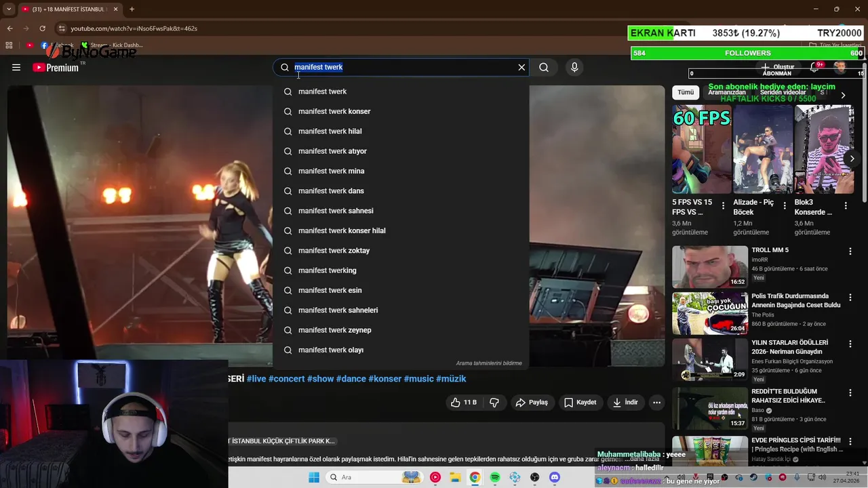This screenshot has height=488, width=868.
Task: Open File Explorer from taskbar
Action: pos(455,477)
